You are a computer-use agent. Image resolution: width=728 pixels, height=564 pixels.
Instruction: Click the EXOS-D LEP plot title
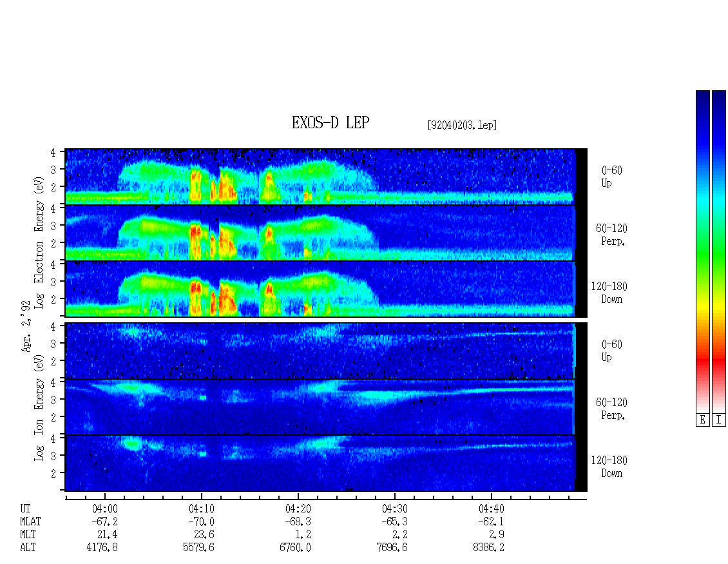[x=330, y=122]
